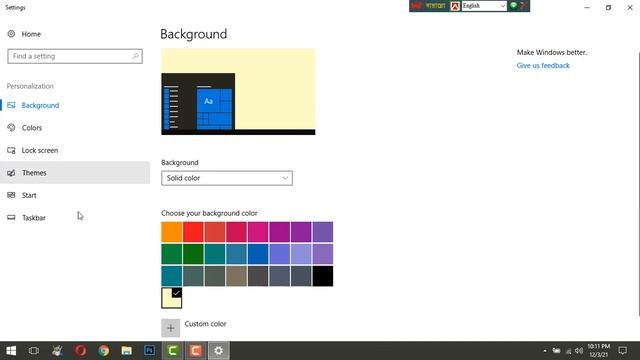The height and width of the screenshot is (360, 640).
Task: Click the network tray icon
Action: [x=568, y=351]
